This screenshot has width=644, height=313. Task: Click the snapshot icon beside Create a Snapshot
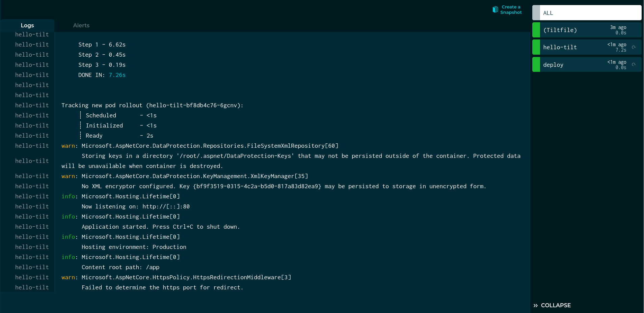495,9
